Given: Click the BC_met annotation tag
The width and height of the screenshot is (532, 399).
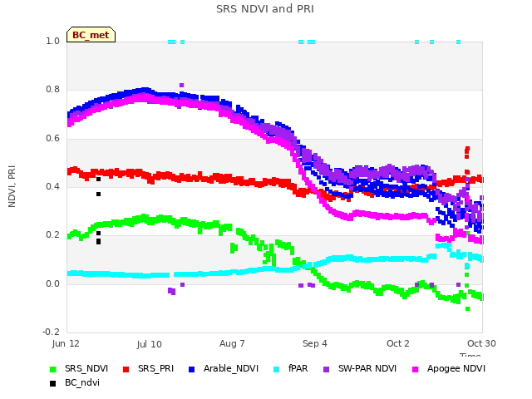Looking at the screenshot, I should 91,35.
